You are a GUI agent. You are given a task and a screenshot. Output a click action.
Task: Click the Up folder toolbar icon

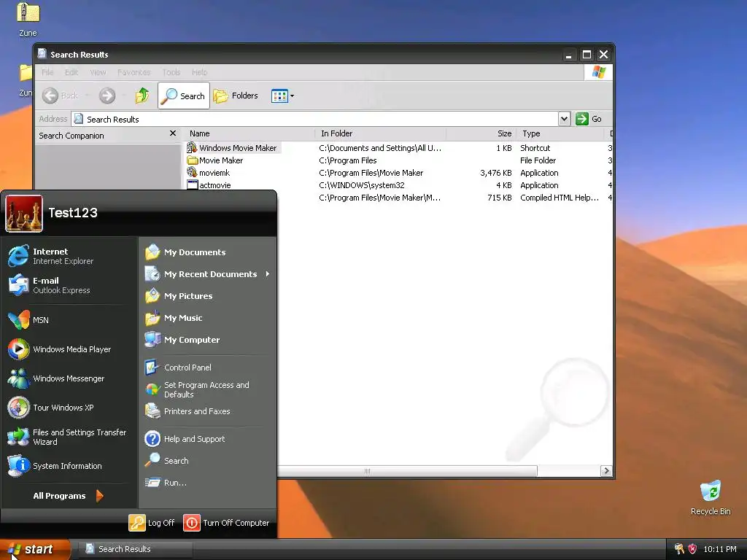[x=142, y=96]
